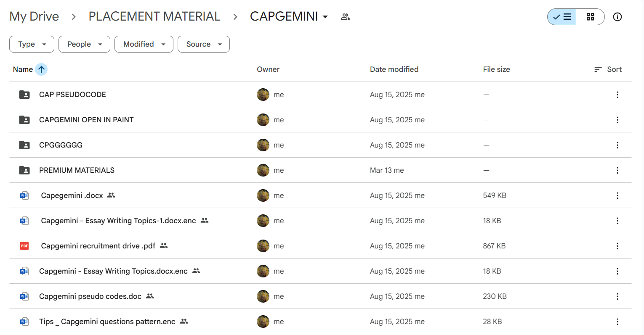Click the shared icon next to Capgemini recruitment drive .pdf

(164, 245)
